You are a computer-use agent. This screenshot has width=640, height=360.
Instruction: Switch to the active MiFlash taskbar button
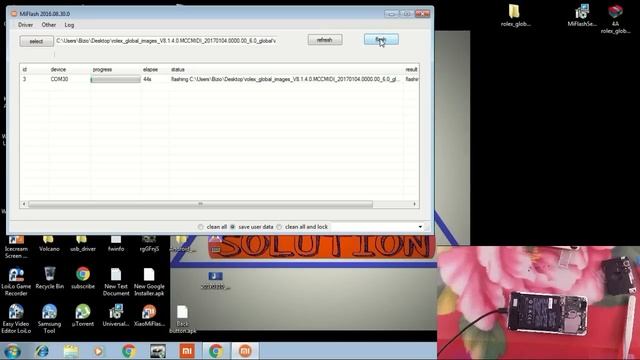245,351
